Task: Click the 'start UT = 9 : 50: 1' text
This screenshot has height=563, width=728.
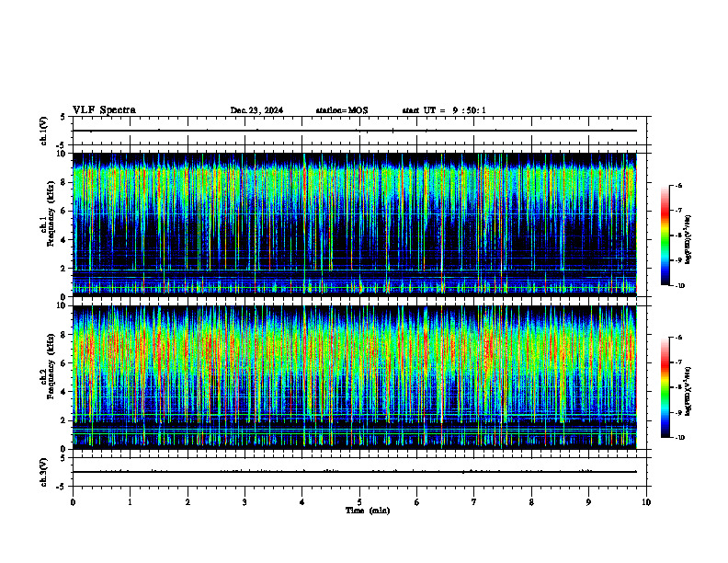Action: [x=444, y=110]
